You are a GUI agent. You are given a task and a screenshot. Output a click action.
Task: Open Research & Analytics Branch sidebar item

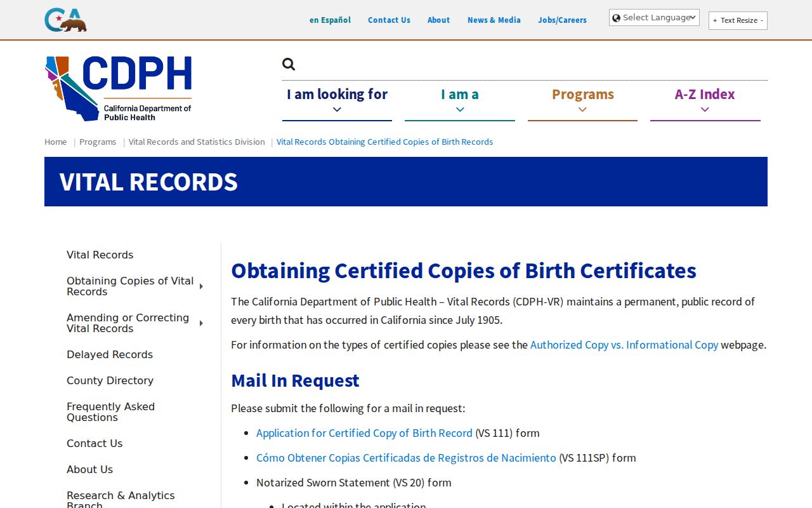(x=121, y=500)
